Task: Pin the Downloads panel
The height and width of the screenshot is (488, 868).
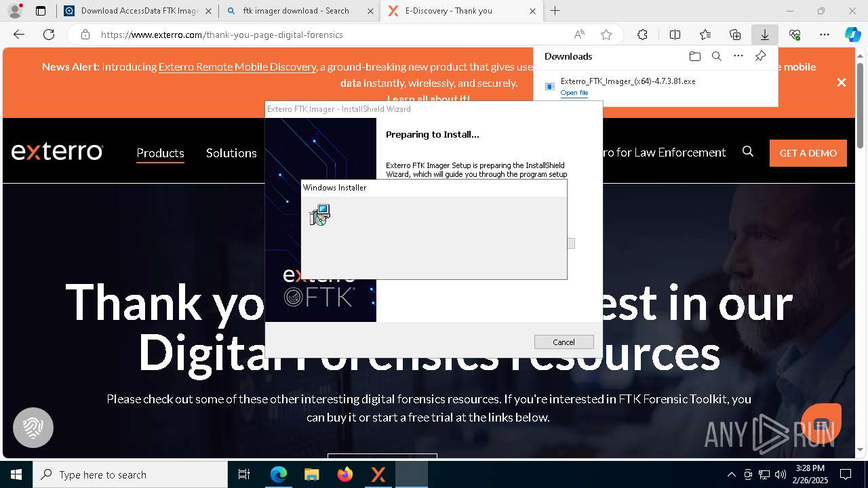Action: [x=761, y=56]
